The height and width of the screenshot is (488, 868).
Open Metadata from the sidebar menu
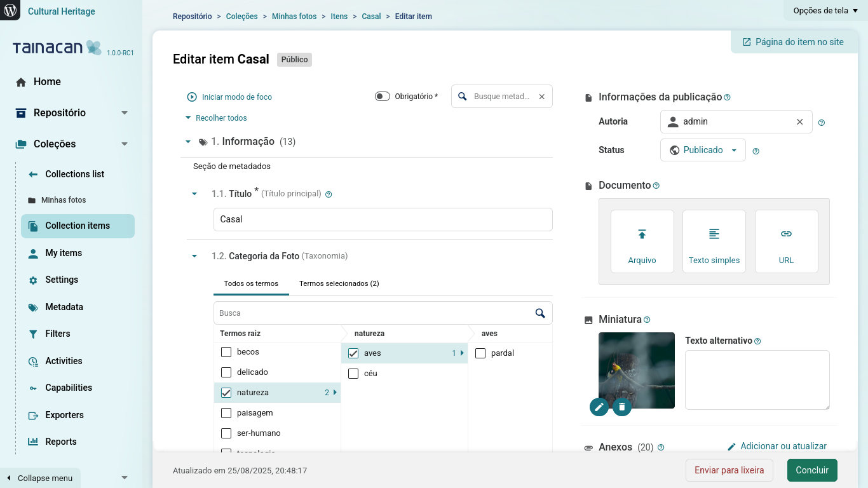(64, 307)
